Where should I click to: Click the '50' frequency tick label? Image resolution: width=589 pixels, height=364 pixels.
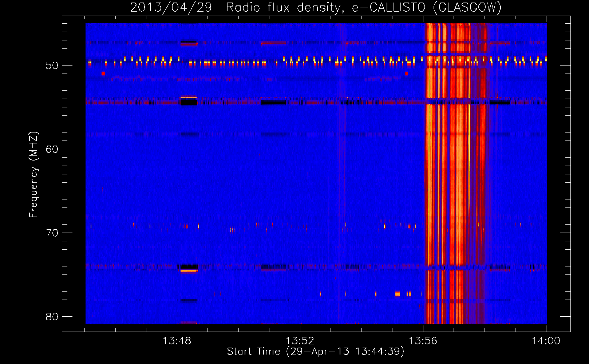52,66
